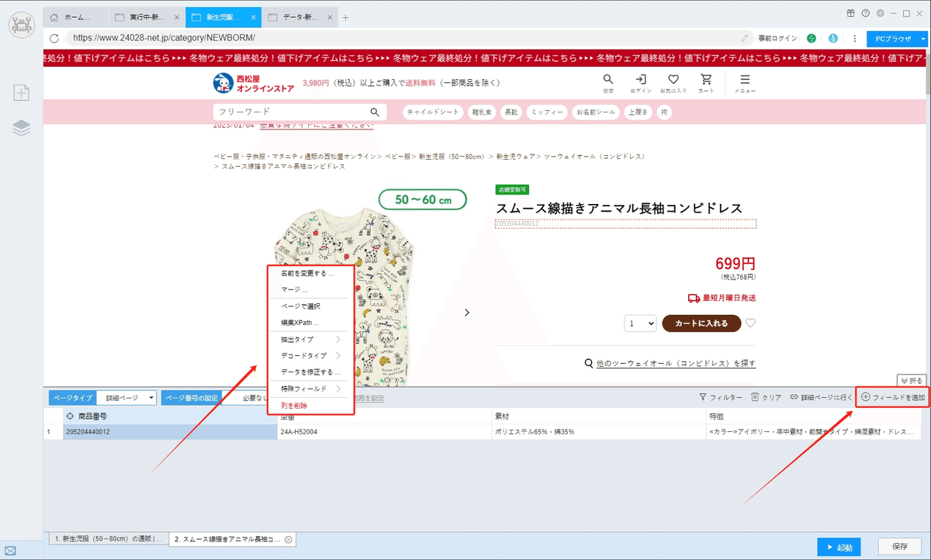Screen dimensions: 931x560
Task: Open the カート shopping cart icon
Action: (x=706, y=81)
